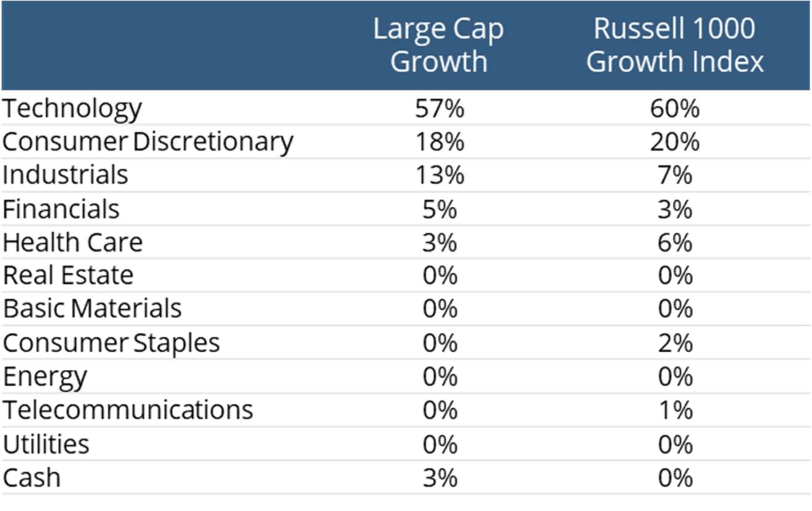
Task: Select the Consumer Discretionary row label
Action: tap(148, 142)
